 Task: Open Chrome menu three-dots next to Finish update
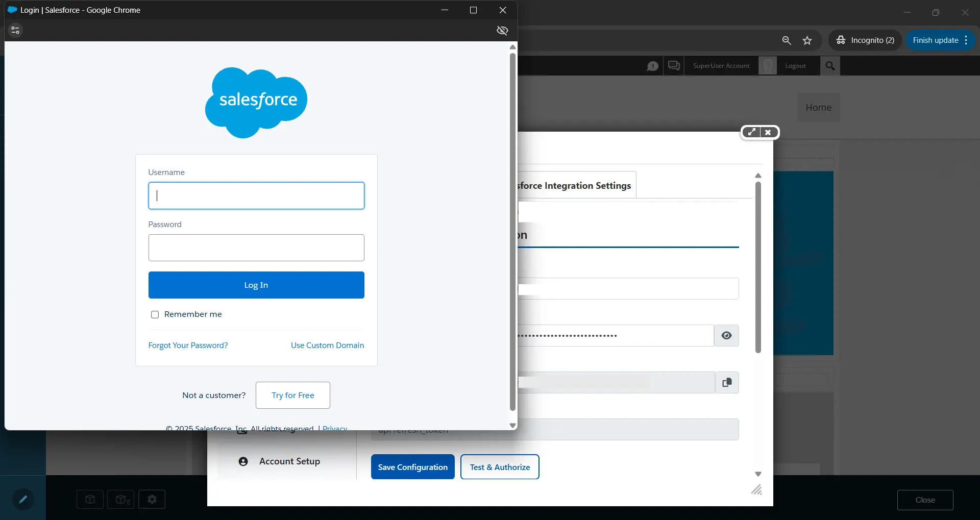[966, 40]
